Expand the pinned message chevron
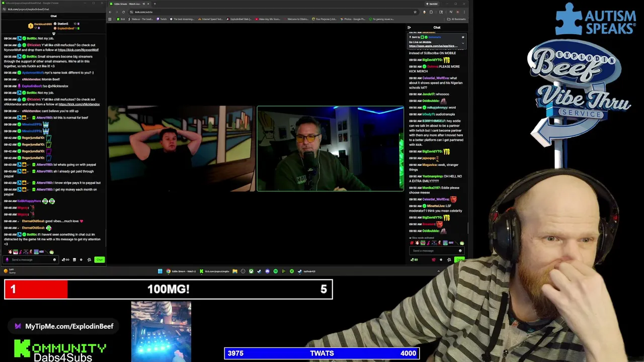Image resolution: width=644 pixels, height=362 pixels. click(x=463, y=43)
